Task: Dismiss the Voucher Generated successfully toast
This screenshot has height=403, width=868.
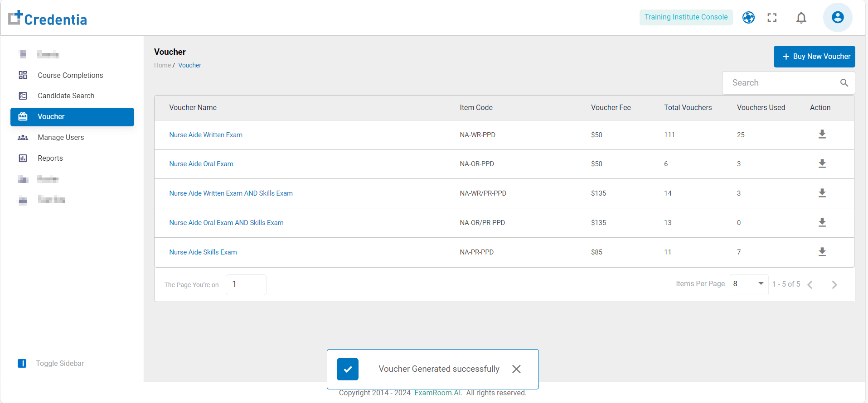Action: (x=516, y=369)
